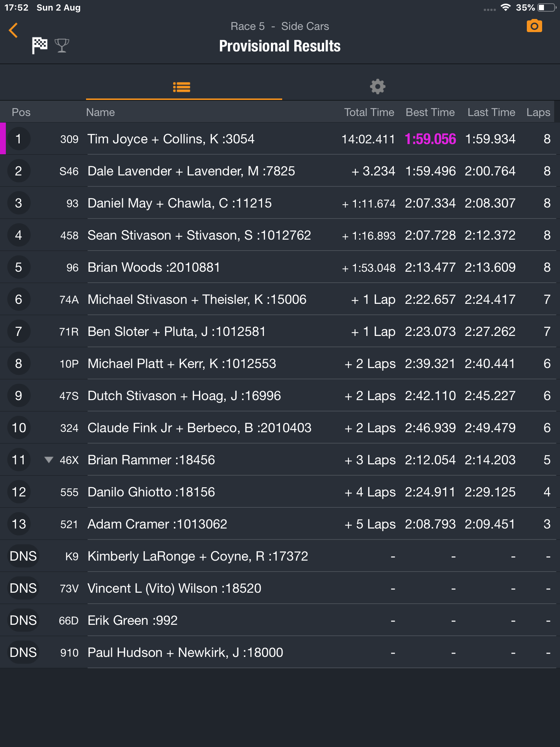Take a snapshot with the camera icon
The width and height of the screenshot is (560, 747).
pos(534,26)
